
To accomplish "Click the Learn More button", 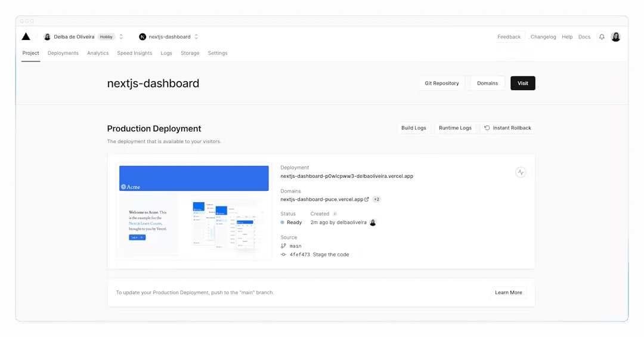I will (509, 293).
